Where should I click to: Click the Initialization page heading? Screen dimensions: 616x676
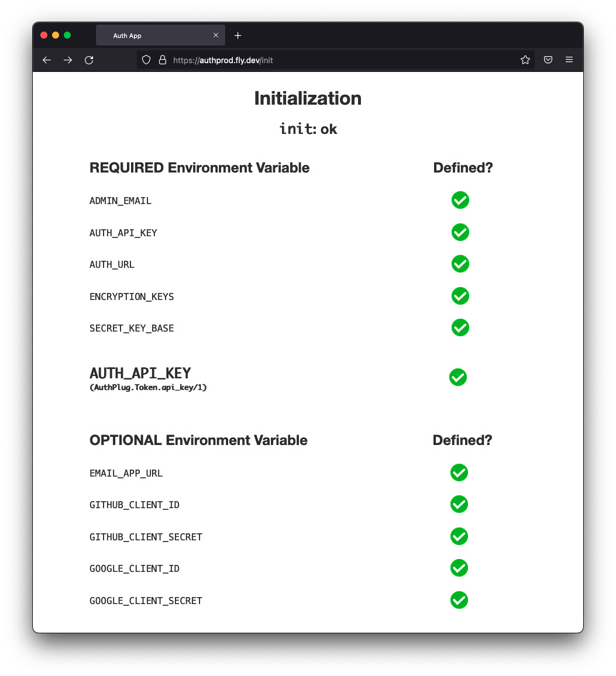click(x=308, y=98)
